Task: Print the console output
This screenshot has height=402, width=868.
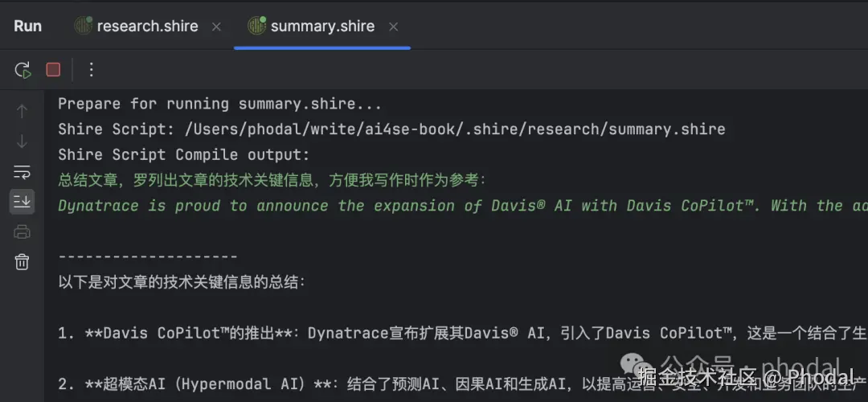Action: (x=22, y=232)
